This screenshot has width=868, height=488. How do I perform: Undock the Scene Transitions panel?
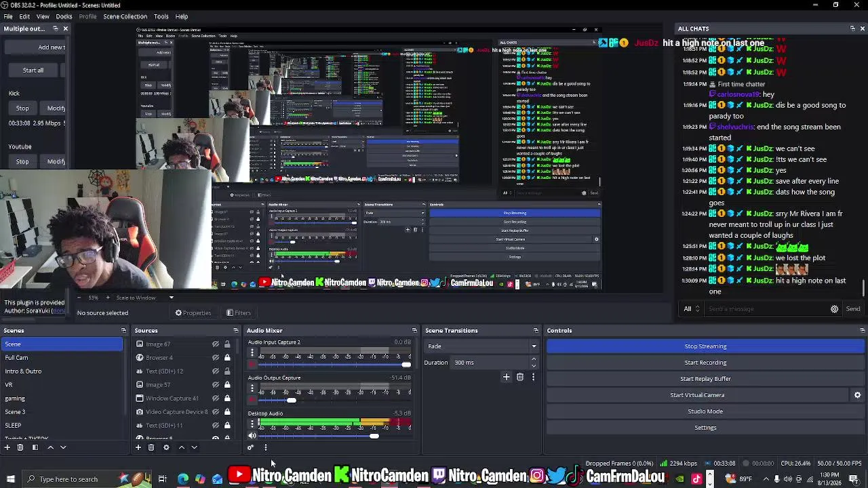pyautogui.click(x=536, y=331)
